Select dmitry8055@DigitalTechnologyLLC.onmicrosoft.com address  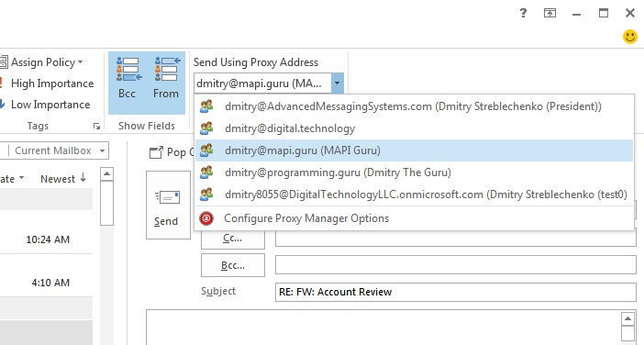[x=414, y=195]
